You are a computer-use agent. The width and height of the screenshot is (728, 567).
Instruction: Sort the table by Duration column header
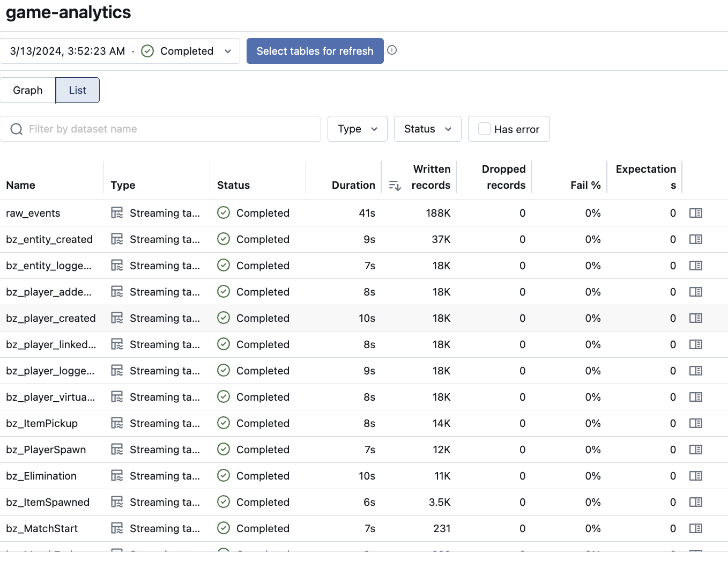pyautogui.click(x=353, y=185)
